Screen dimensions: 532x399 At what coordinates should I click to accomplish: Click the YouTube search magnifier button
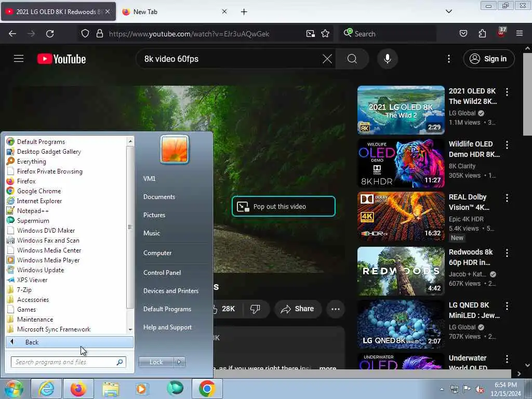(352, 59)
